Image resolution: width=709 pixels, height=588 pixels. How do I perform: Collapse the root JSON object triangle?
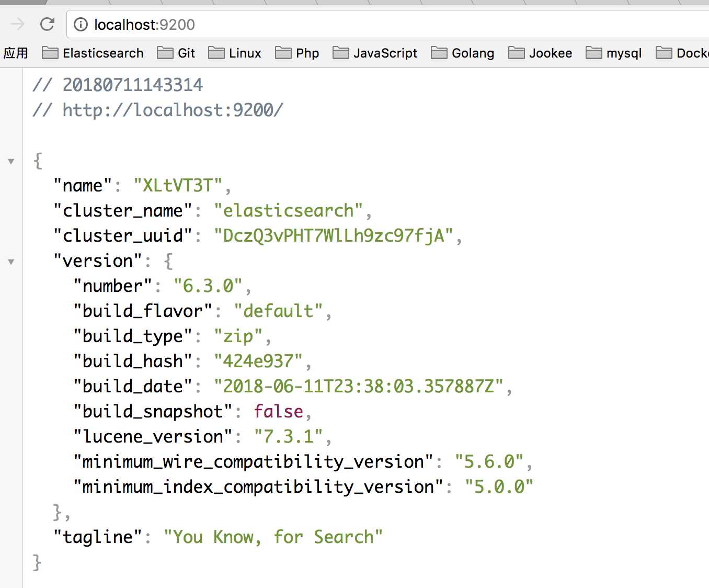point(11,161)
